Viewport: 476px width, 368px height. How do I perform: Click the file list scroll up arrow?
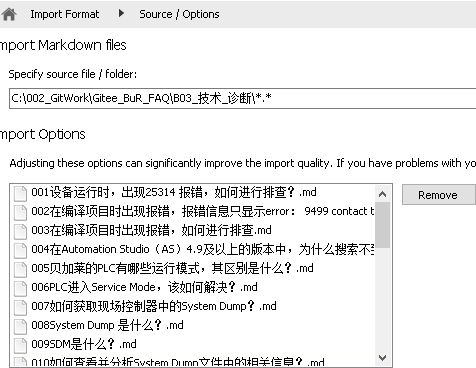coord(383,194)
